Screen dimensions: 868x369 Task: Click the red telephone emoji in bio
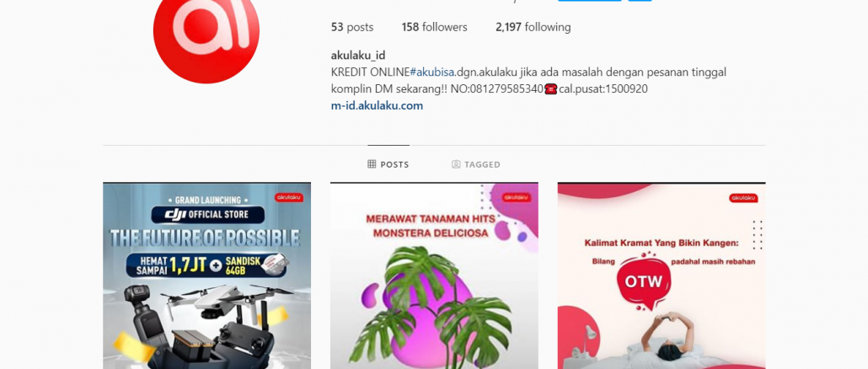click(x=551, y=89)
